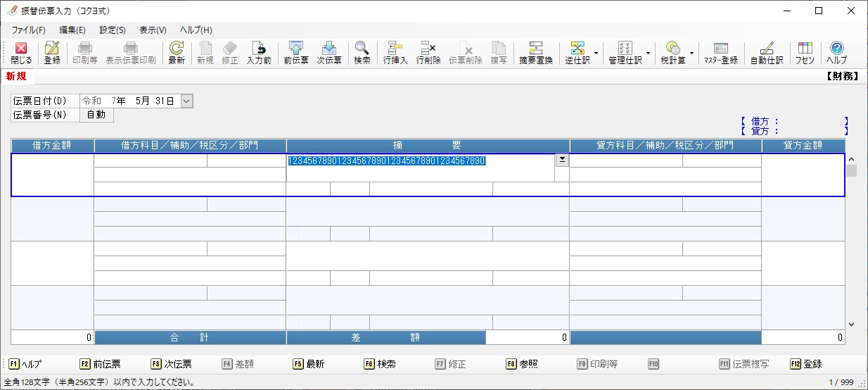Image resolution: width=868 pixels, height=390 pixels.
Task: Click the フセン sticky note icon
Action: coord(805,54)
